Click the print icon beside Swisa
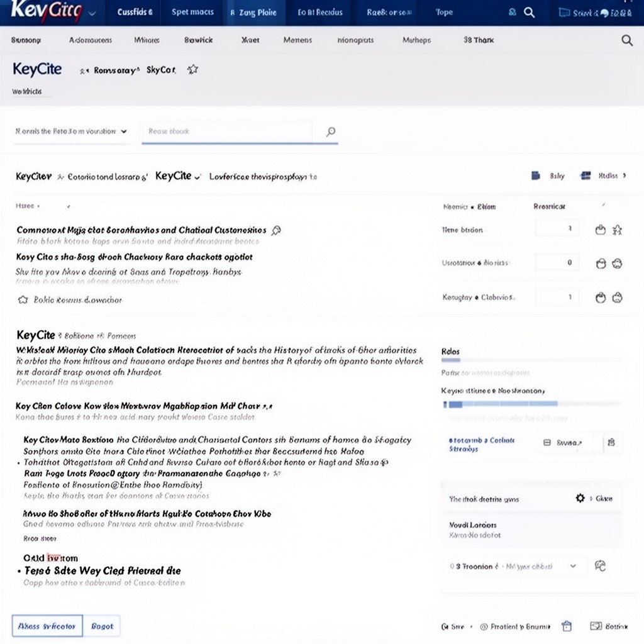This screenshot has height=644, width=644. 611,442
